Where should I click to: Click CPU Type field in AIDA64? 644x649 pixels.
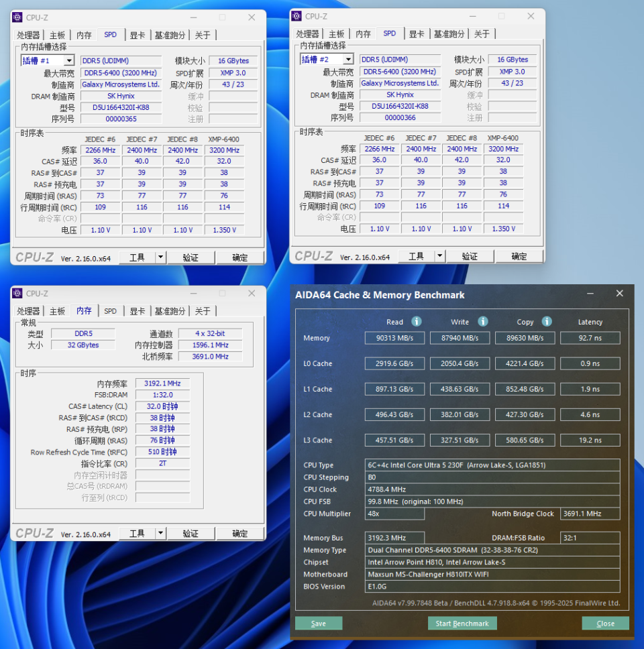point(492,465)
